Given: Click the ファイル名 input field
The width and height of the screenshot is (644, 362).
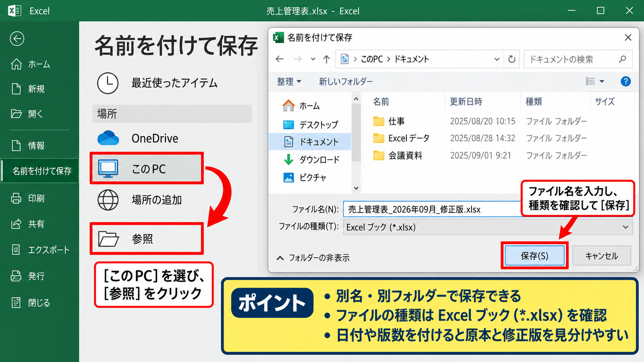Looking at the screenshot, I should click(x=432, y=209).
